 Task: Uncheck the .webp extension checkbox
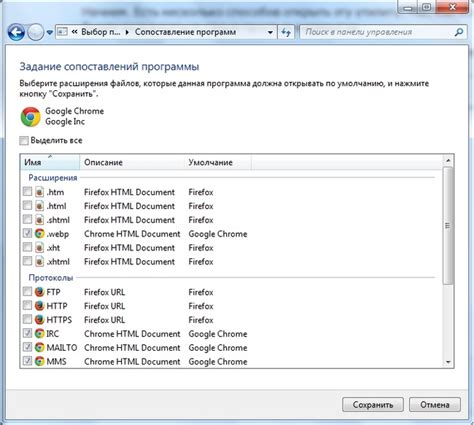click(x=27, y=233)
